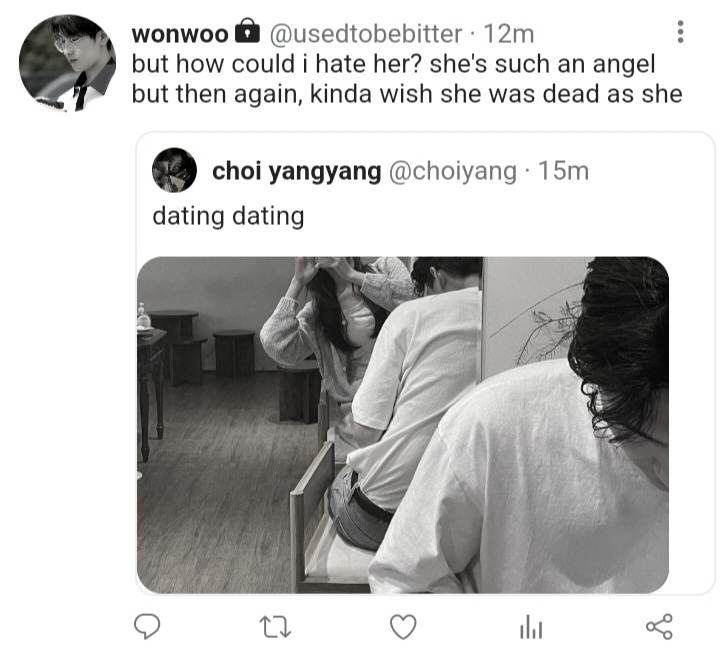Open choi yangyang's small avatar

click(x=174, y=170)
